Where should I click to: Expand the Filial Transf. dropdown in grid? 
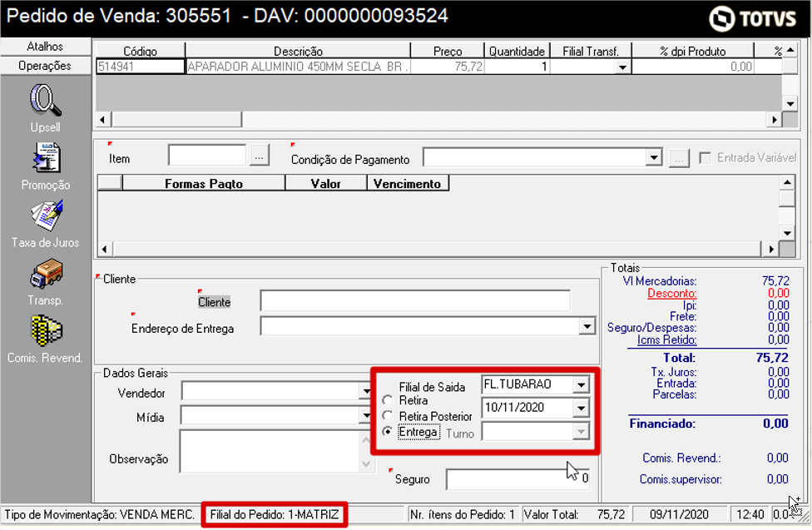coord(622,67)
